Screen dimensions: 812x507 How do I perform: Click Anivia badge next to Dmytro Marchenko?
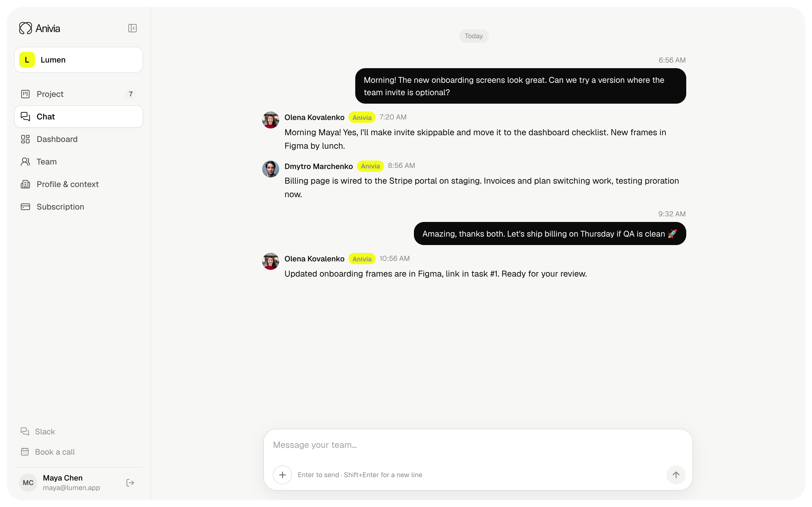370,166
